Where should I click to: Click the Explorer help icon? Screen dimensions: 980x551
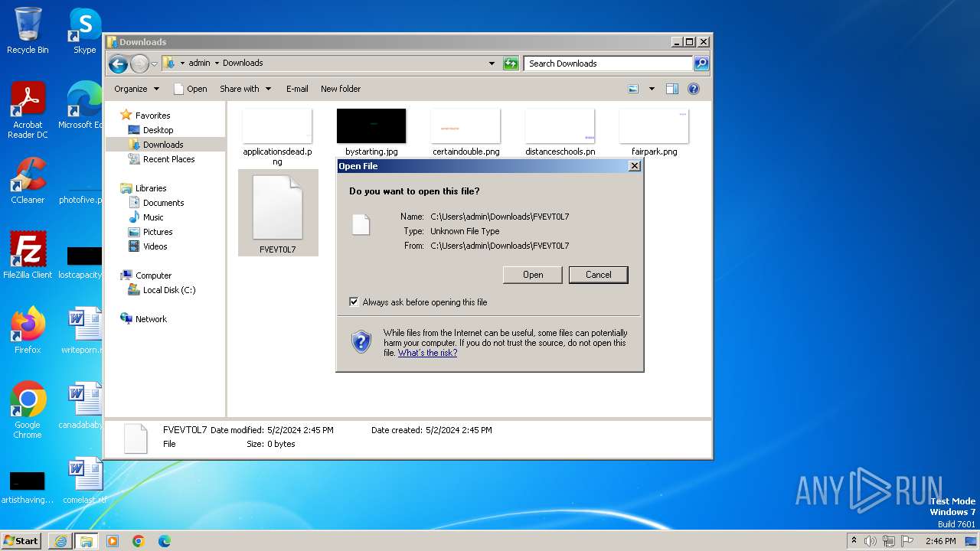[x=694, y=89]
